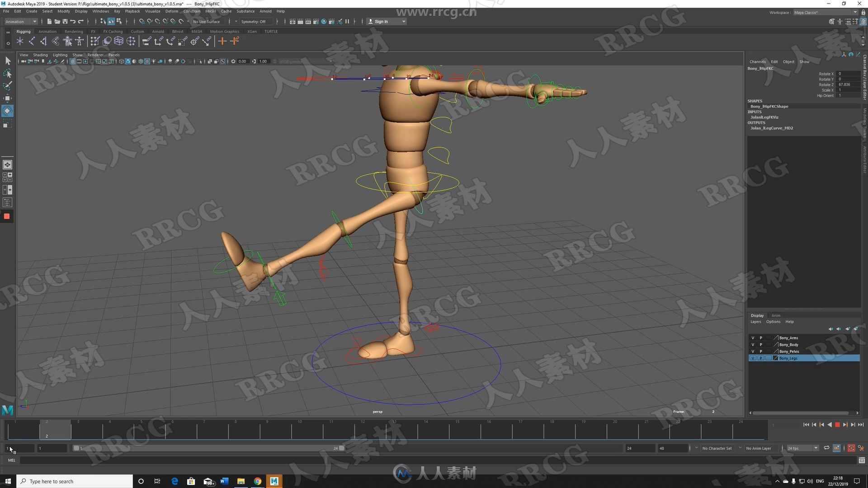Expand the Sign In dropdown
Viewport: 868px width, 488px height.
click(387, 21)
